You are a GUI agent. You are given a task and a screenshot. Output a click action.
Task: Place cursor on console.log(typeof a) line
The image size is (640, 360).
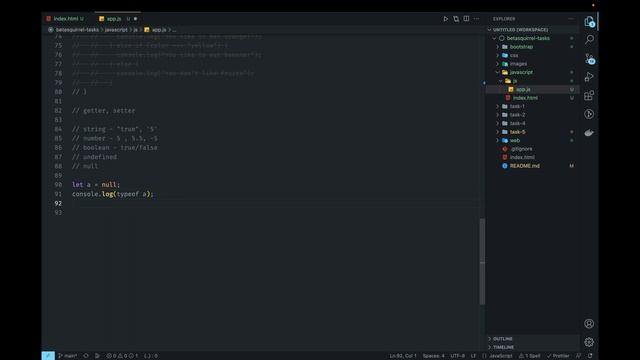[113, 194]
